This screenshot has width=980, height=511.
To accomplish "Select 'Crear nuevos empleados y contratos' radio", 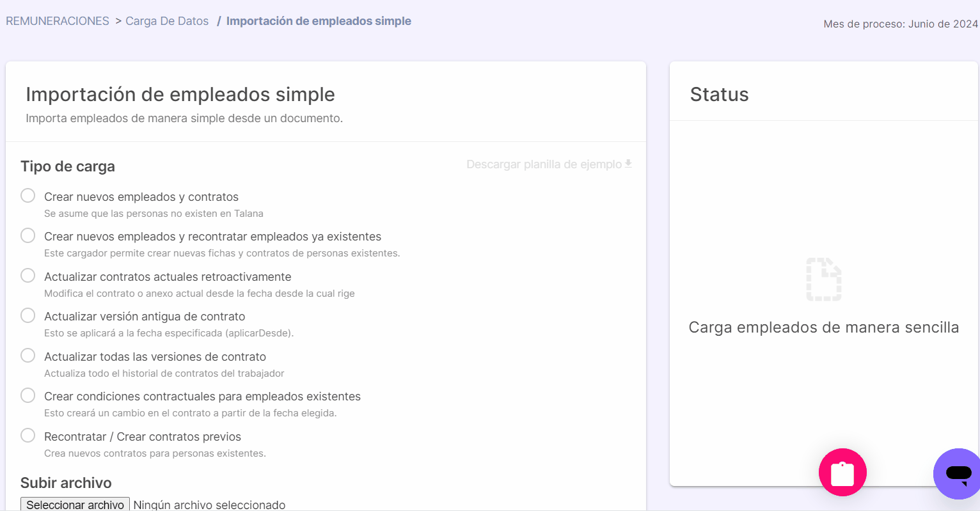I will (x=28, y=195).
